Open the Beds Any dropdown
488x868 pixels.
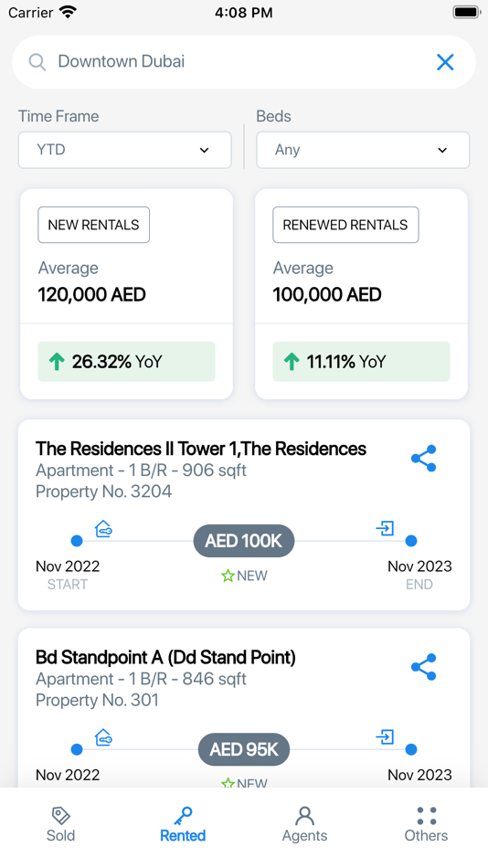click(x=363, y=150)
